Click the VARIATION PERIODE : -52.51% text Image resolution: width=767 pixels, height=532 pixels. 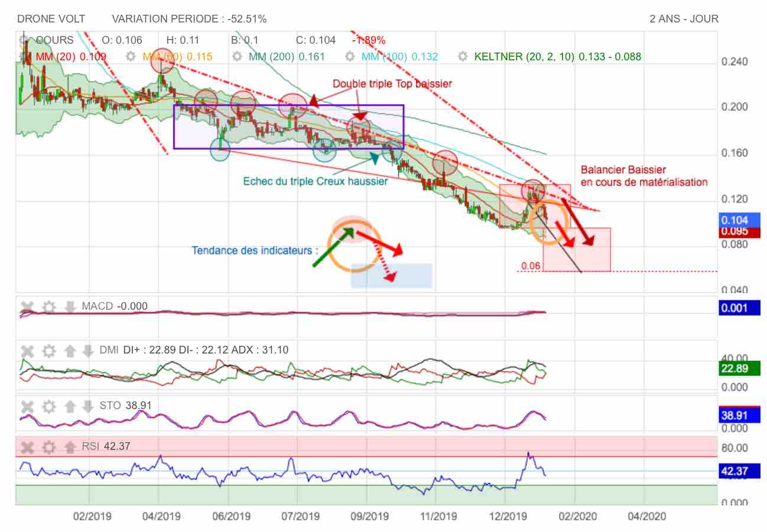pos(189,19)
